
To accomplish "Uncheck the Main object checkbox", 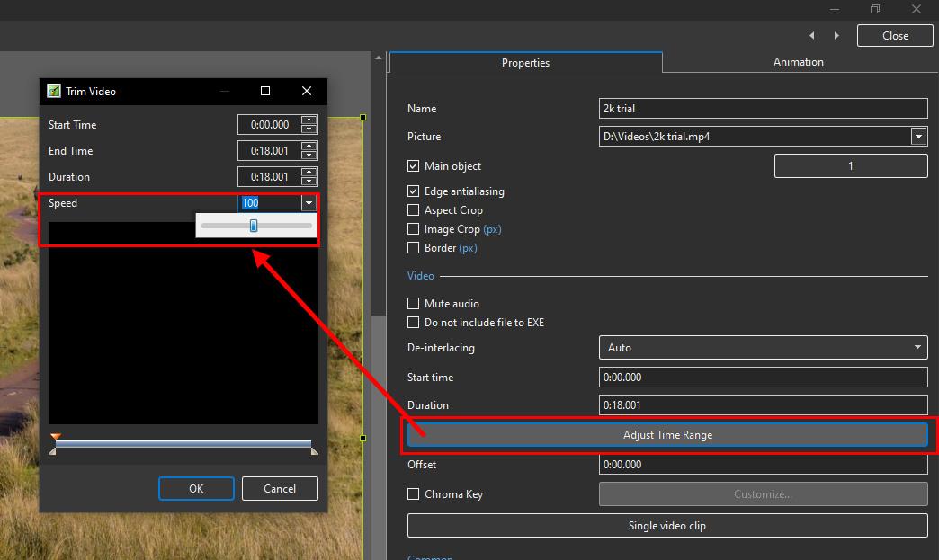I will 414,166.
